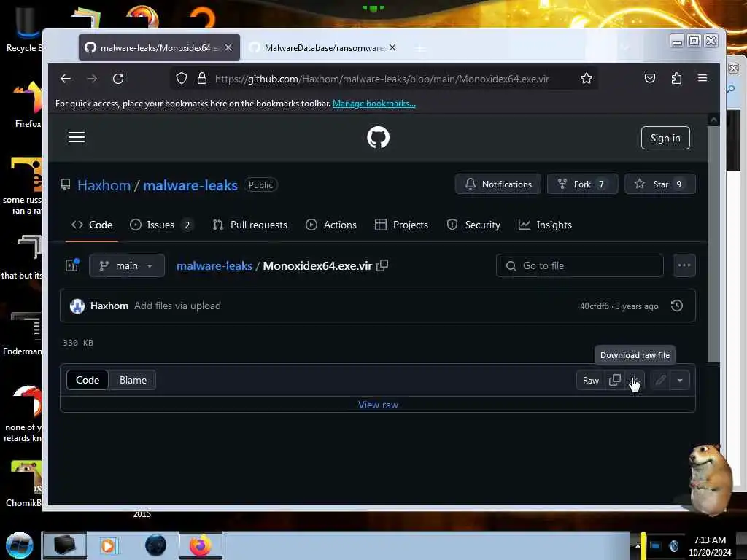
Task: Open the Firefox icon on the taskbar
Action: coord(201,545)
